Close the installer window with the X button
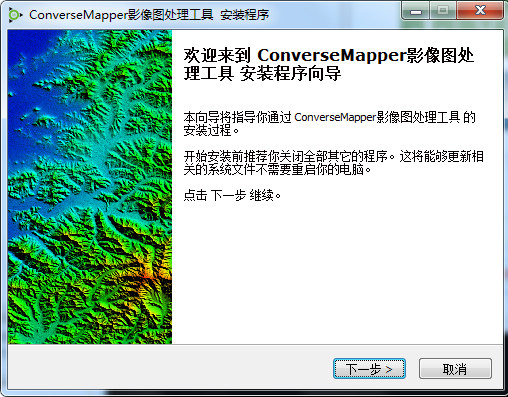 point(480,11)
